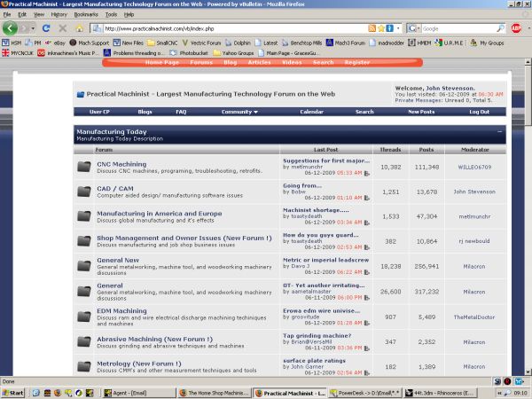
Task: Open the search engine selector dropdown
Action: (x=415, y=28)
